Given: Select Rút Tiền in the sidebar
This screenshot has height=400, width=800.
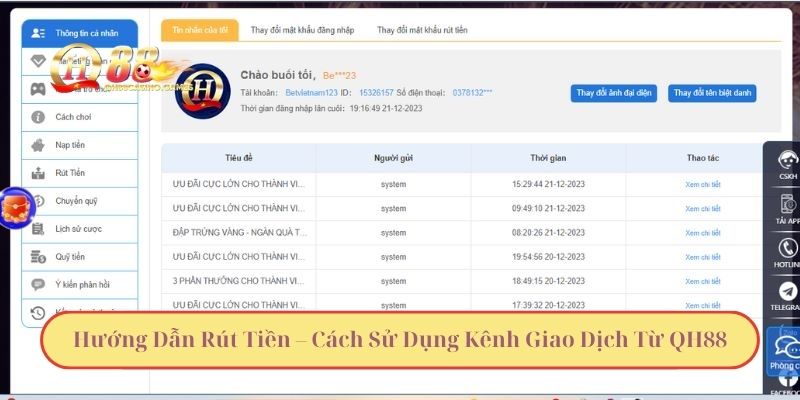Looking at the screenshot, I should click(79, 173).
